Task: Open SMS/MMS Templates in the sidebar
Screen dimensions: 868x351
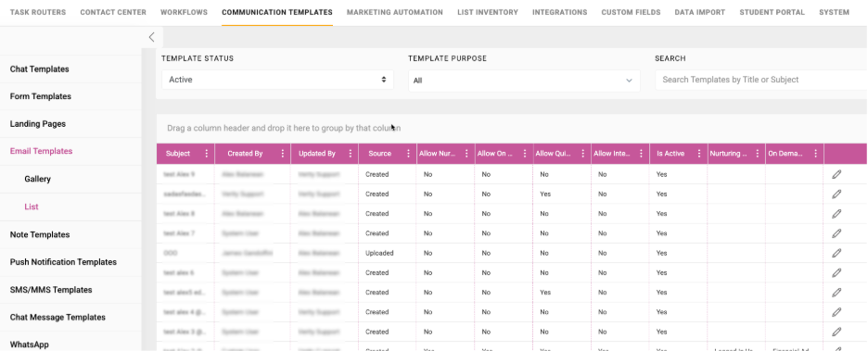Action: [51, 290]
